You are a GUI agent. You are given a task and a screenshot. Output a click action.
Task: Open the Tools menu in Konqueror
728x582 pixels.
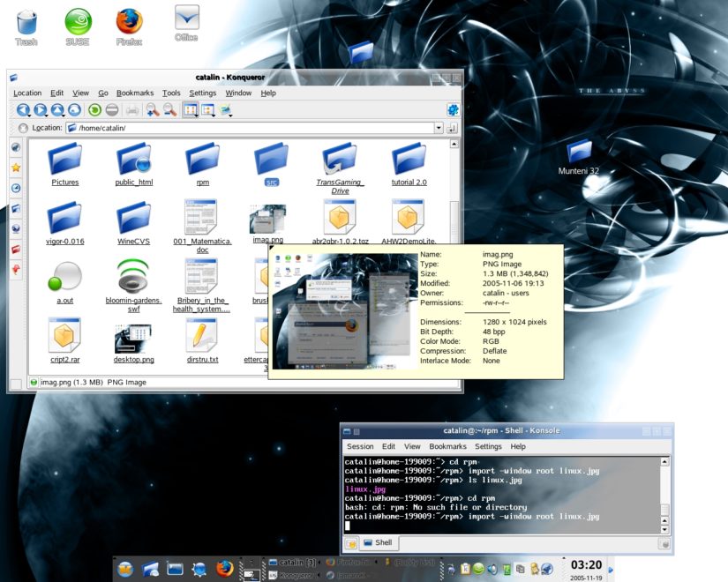(x=171, y=93)
